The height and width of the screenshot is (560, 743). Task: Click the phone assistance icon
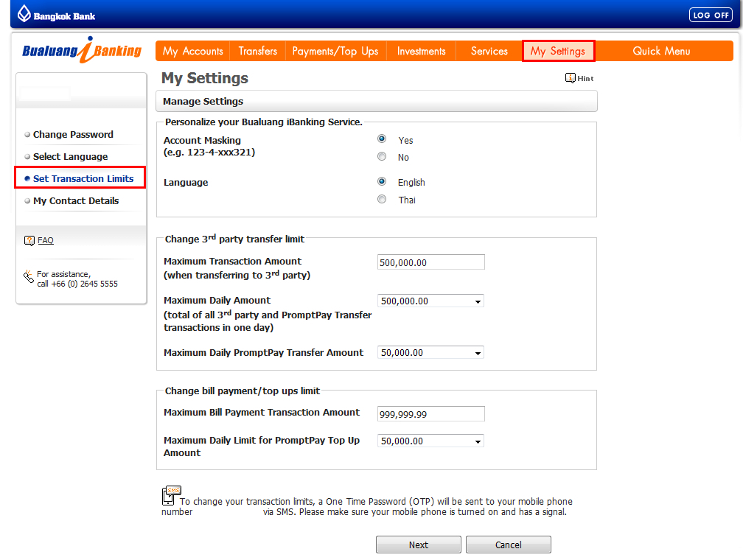(x=29, y=277)
